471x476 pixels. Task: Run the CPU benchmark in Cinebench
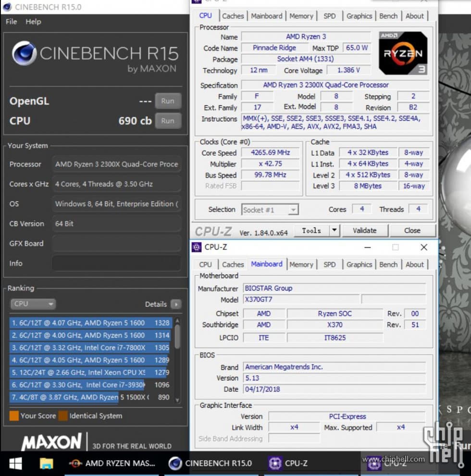pos(168,121)
